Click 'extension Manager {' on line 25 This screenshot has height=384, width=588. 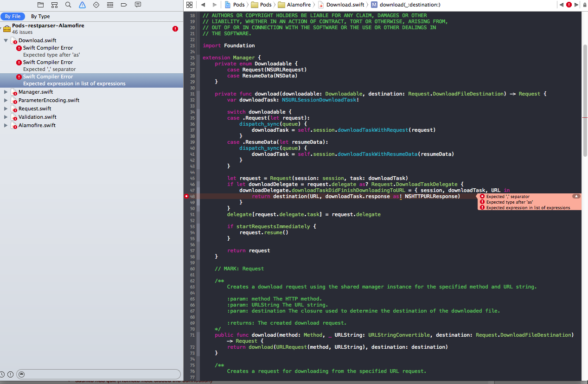tap(232, 58)
